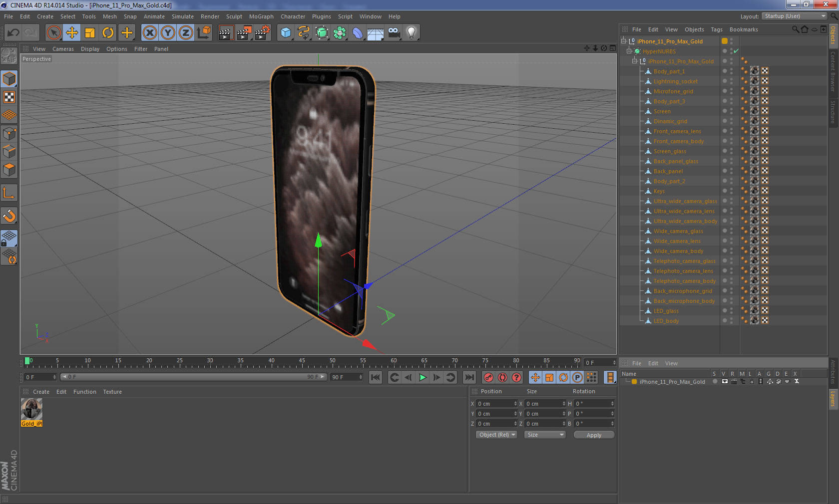Select Points mode icon

coord(9,133)
